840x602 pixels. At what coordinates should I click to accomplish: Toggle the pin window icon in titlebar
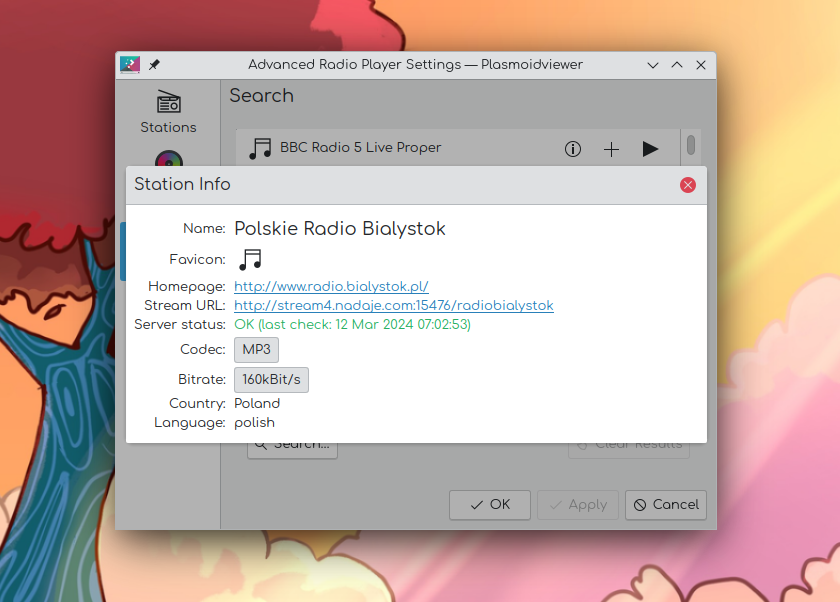[x=154, y=65]
